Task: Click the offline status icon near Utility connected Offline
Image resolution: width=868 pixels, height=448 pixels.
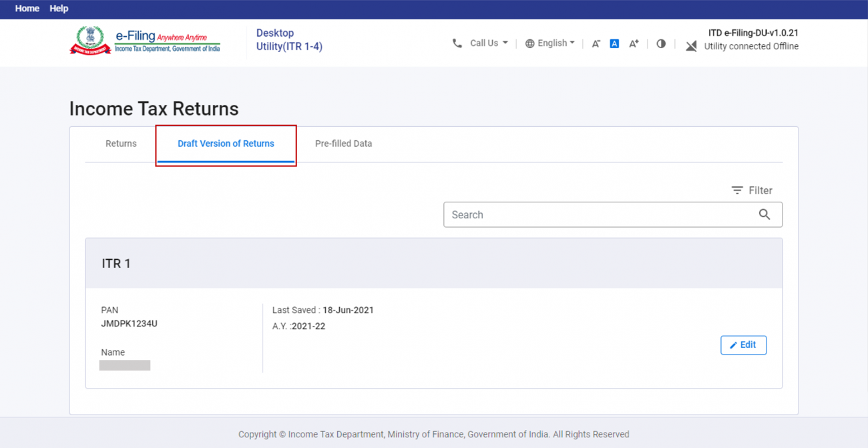Action: 691,46
